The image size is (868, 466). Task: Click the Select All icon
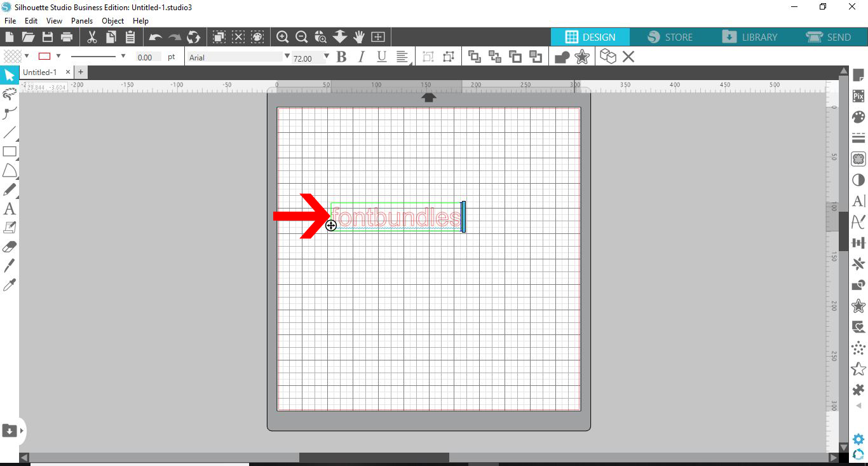(x=219, y=37)
